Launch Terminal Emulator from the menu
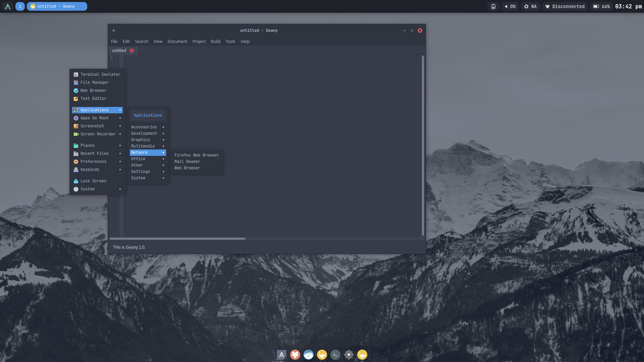The image size is (644, 362). click(x=97, y=74)
